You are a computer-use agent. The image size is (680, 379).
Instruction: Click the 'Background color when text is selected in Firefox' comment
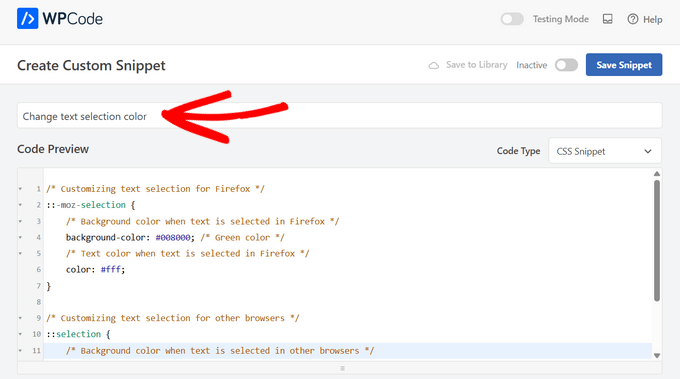203,222
